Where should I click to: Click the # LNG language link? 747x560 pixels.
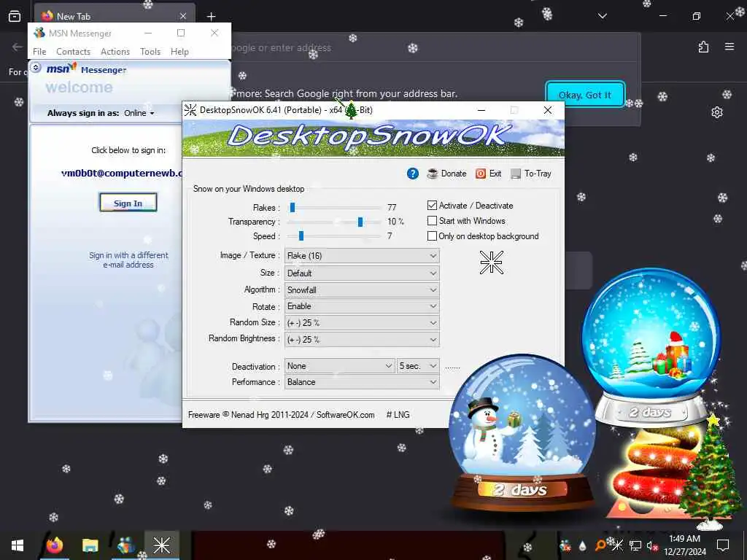(x=398, y=415)
